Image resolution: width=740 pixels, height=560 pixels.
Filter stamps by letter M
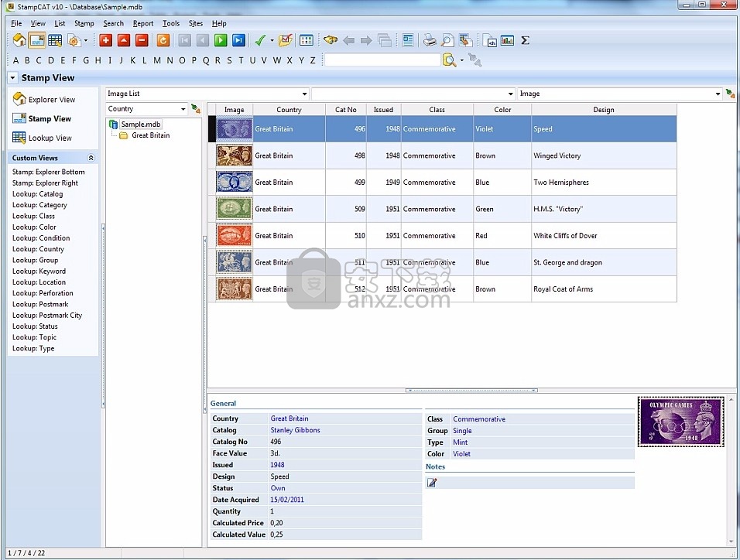coord(157,60)
